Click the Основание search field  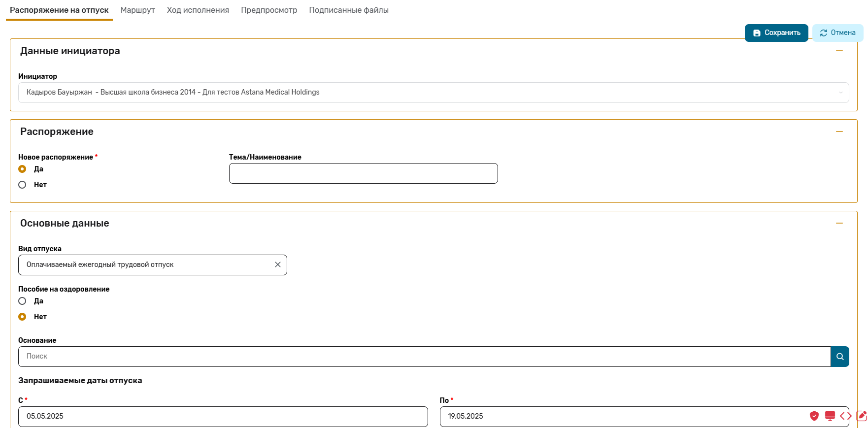(425, 357)
